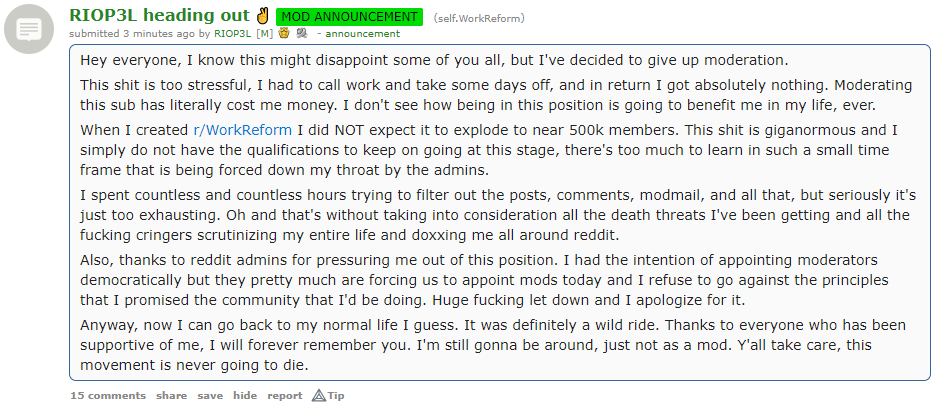Open the self.WorkReform domain link
Image resolution: width=941 pixels, height=420 pixels.
tap(479, 18)
